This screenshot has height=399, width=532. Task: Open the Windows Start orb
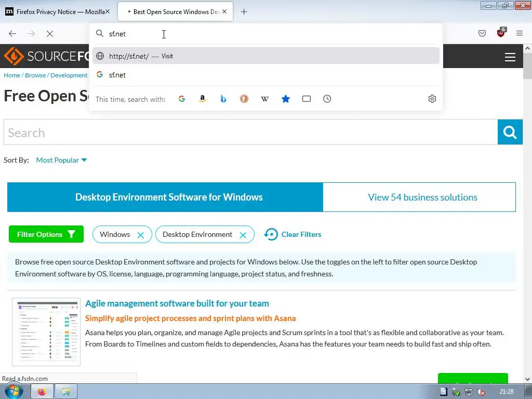click(x=14, y=391)
